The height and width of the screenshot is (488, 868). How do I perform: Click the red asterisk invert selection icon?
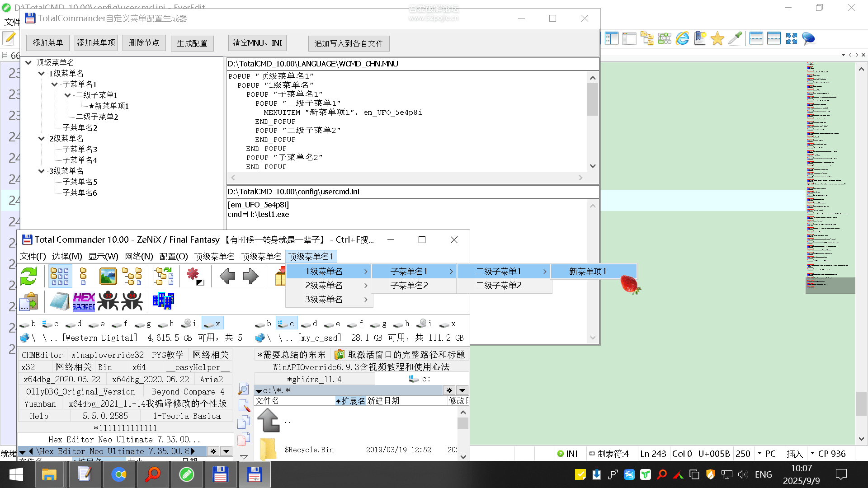click(x=194, y=275)
